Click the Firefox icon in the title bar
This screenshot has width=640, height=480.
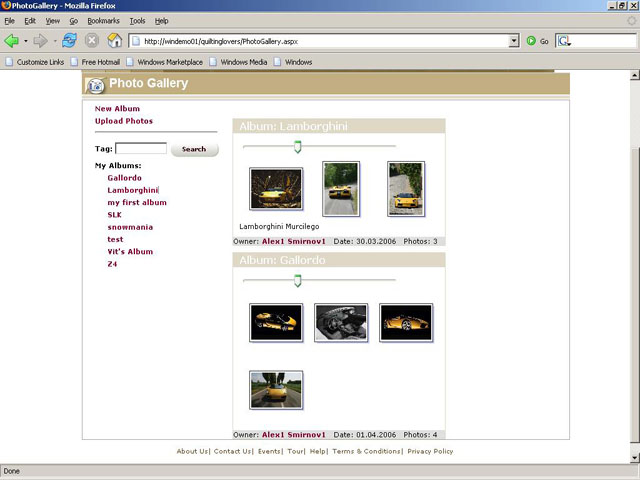point(6,5)
